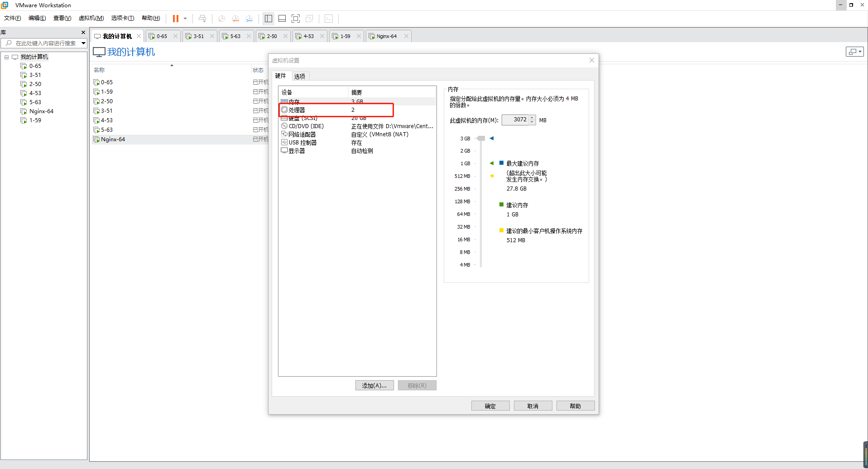Select the 1-59 row in the VM list
The image size is (868, 469).
coord(181,92)
